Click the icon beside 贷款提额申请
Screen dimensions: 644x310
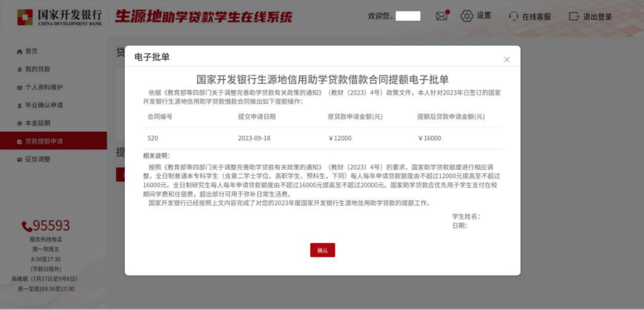20,141
